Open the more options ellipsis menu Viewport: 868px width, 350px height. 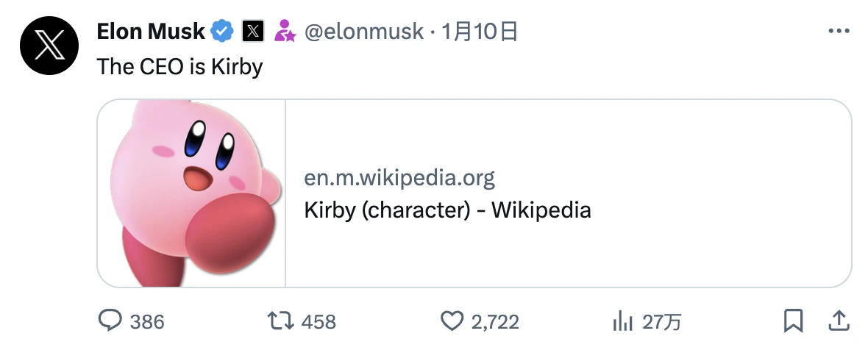pyautogui.click(x=839, y=32)
